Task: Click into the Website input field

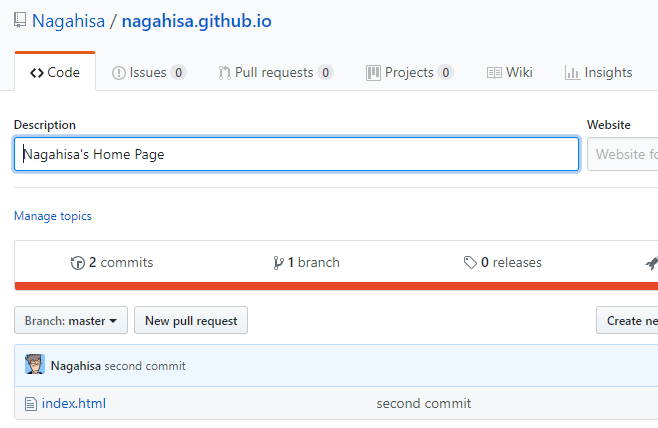Action: (x=624, y=154)
